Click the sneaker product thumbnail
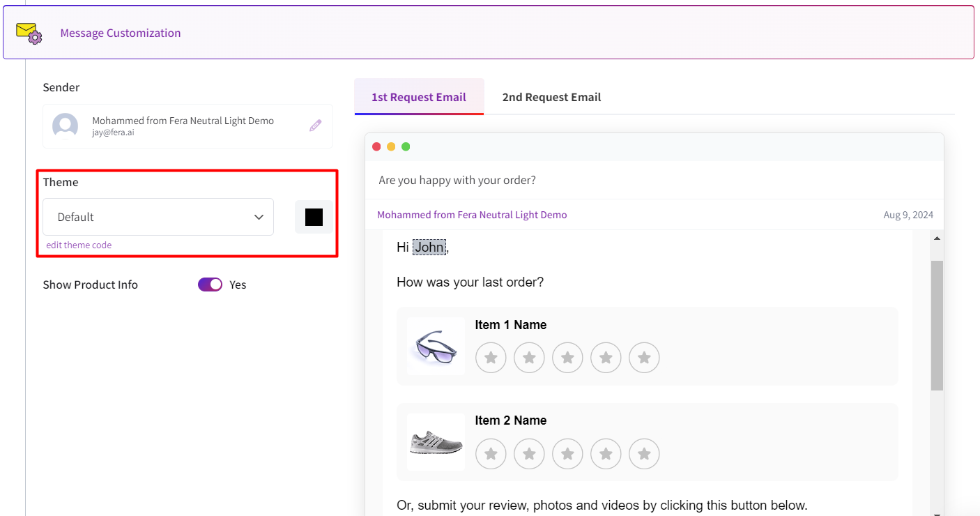This screenshot has width=980, height=516. coord(436,442)
